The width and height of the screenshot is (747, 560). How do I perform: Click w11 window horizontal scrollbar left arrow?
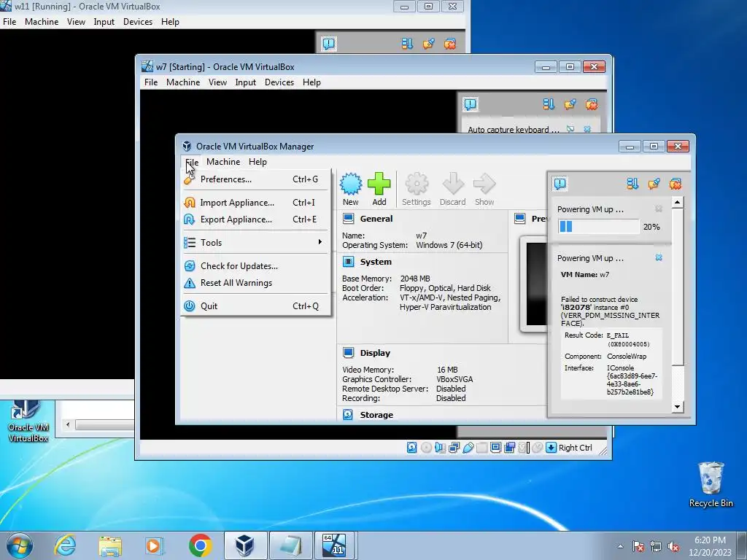[x=68, y=424]
